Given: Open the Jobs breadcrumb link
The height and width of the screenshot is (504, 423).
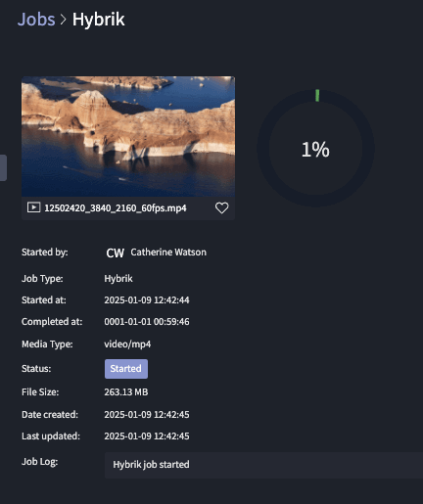Looking at the screenshot, I should click(x=36, y=20).
